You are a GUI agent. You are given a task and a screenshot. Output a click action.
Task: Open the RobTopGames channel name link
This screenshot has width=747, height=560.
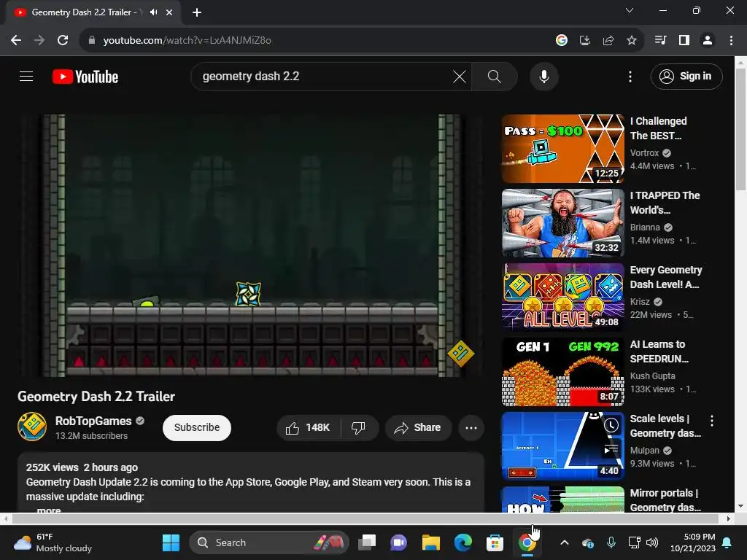[x=93, y=421]
